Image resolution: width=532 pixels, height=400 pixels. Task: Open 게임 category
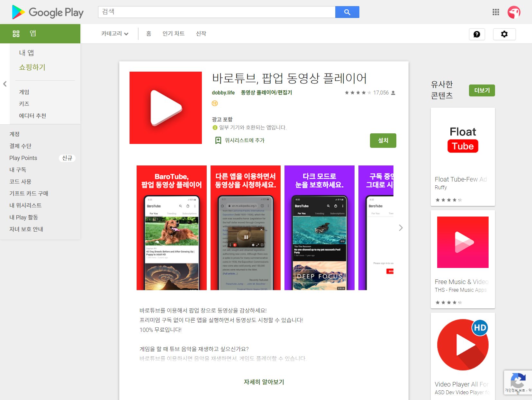tap(24, 92)
